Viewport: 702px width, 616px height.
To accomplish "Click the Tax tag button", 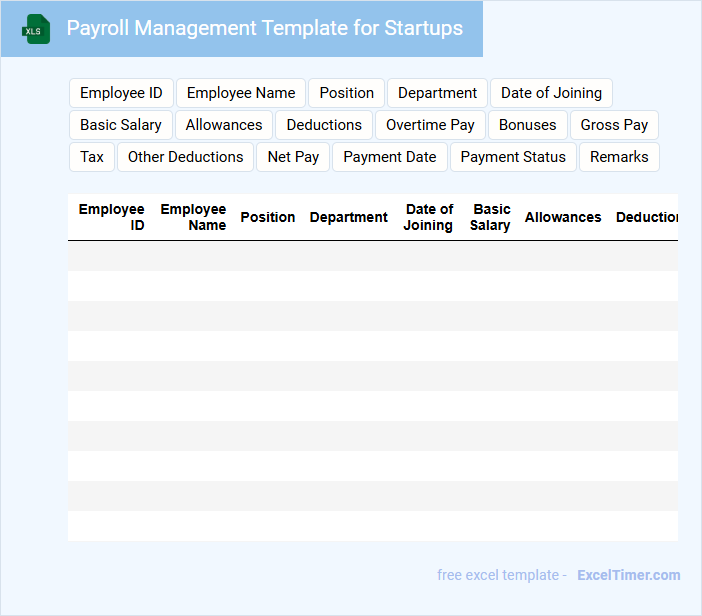I will point(92,157).
